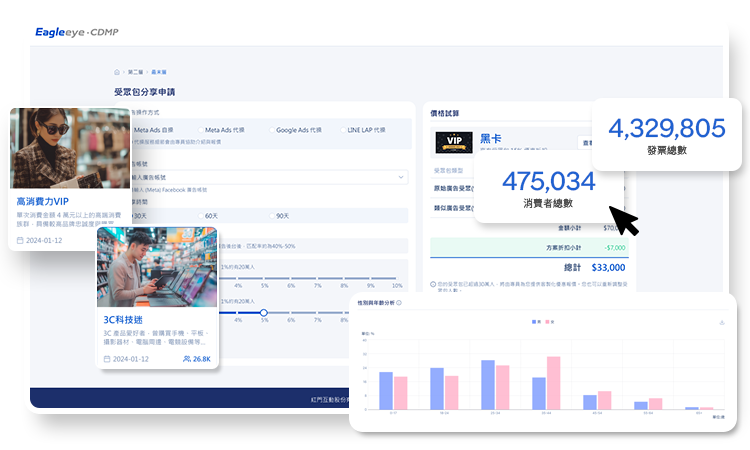Viewport: 750px width, 450px height.
Task: Click the home icon in breadcrumb
Action: pos(117,72)
